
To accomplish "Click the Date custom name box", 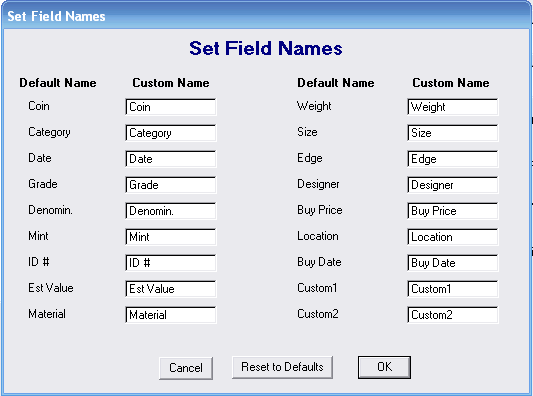I will point(171,159).
